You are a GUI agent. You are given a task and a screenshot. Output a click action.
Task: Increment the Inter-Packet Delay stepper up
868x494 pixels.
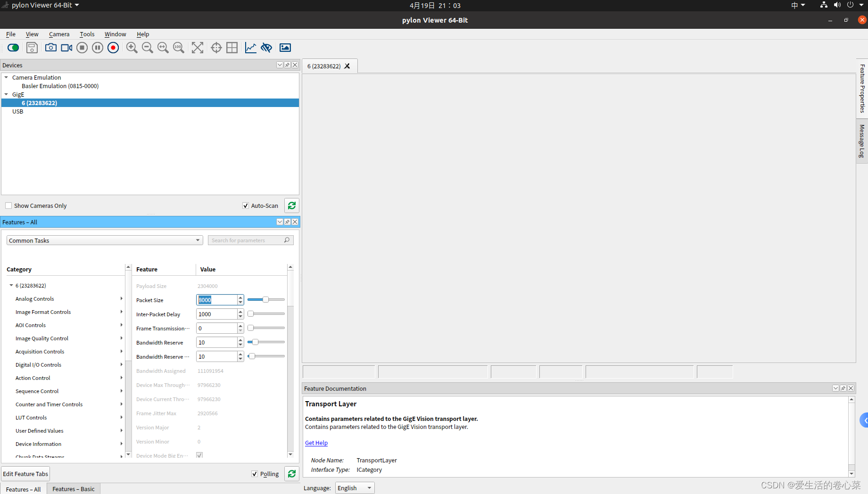[x=240, y=312]
